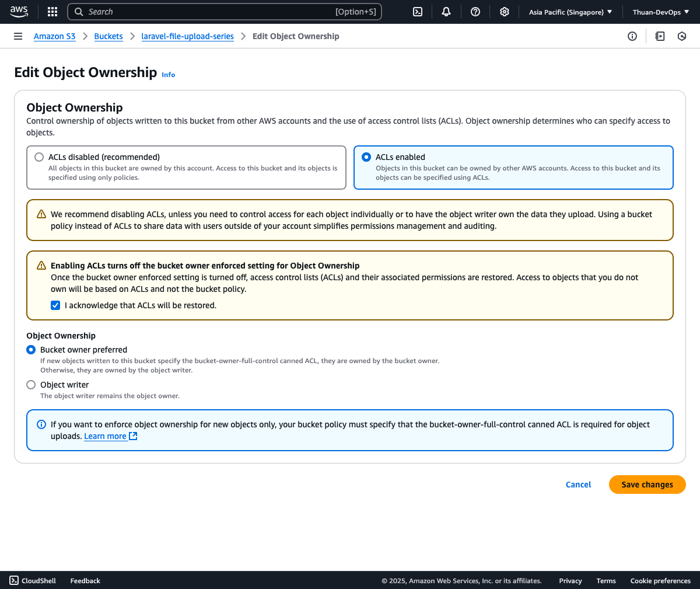
Task: Open the Thuan-DevOps account dropdown
Action: tap(660, 12)
